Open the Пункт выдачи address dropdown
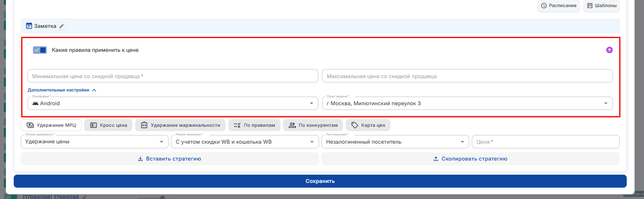Screen dimensions: 644x199 coord(468,103)
